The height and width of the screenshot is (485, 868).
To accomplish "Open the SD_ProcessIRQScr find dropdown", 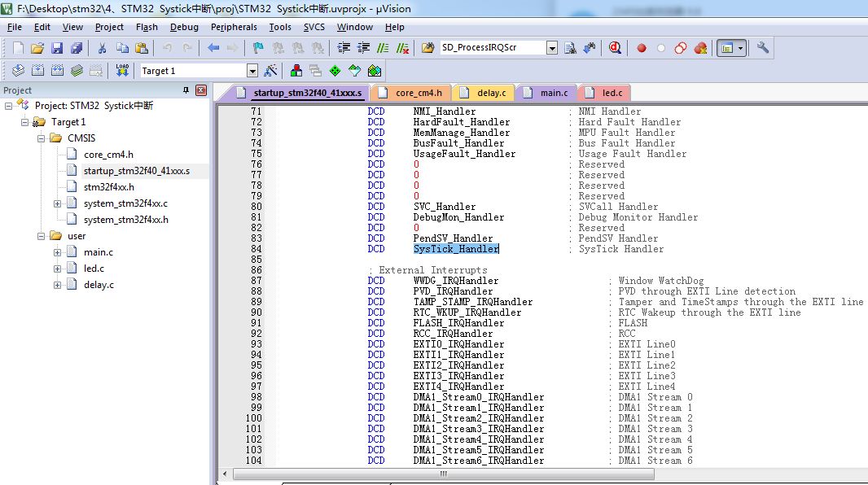I will pos(551,48).
